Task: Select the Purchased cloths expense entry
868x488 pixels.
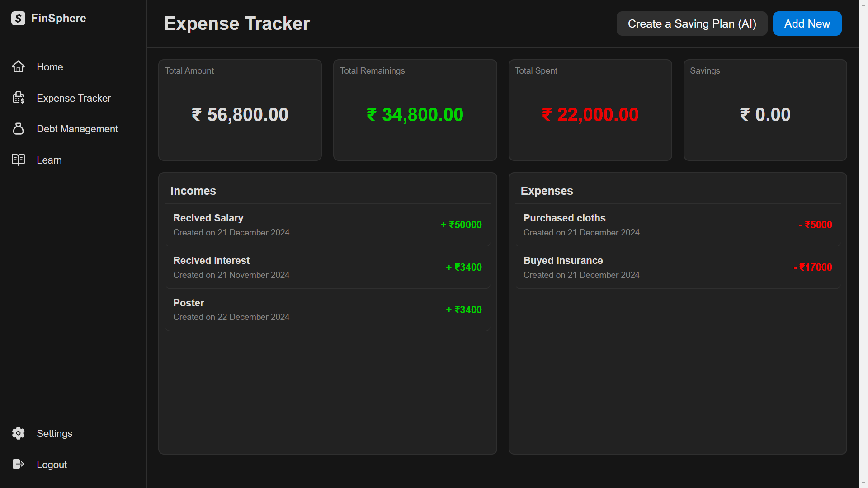Action: pos(677,225)
